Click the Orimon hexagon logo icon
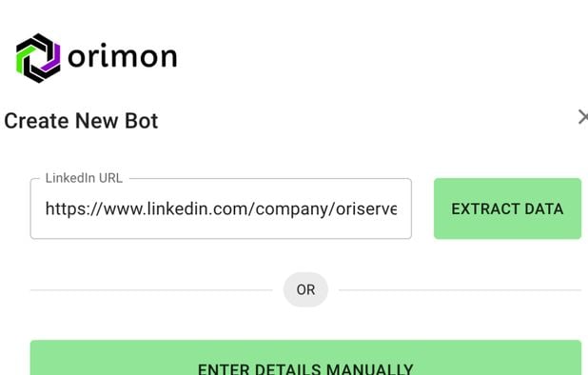588x375 pixels. pos(38,58)
